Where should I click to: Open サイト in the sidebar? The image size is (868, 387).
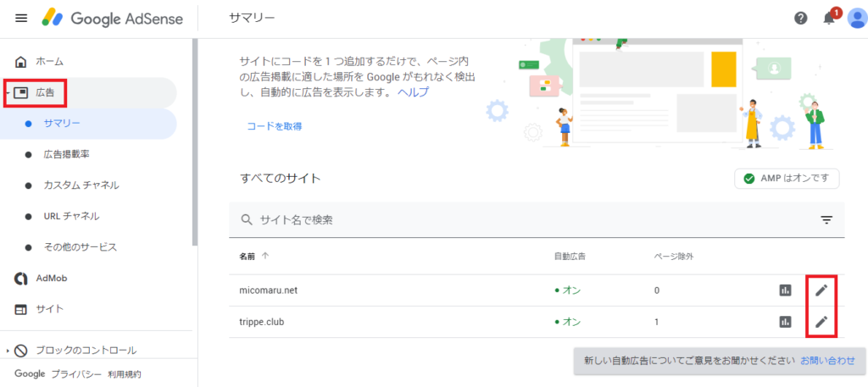[x=50, y=309]
